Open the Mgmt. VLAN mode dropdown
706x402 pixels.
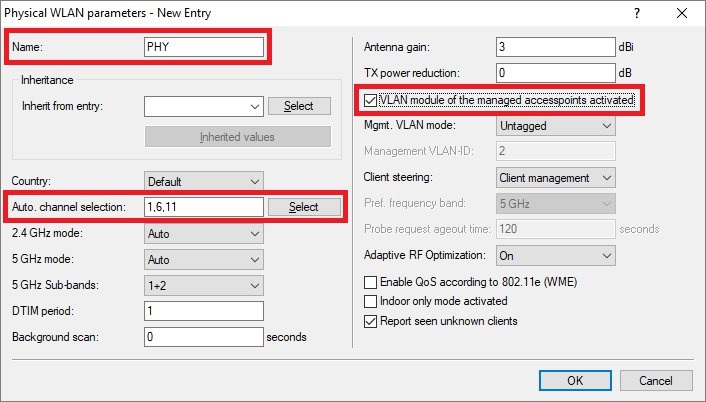pyautogui.click(x=556, y=126)
